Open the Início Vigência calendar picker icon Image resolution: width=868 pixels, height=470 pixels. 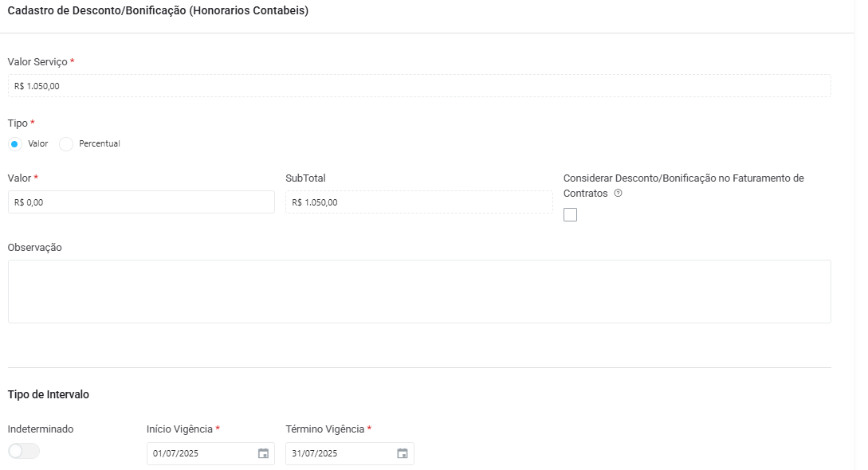pyautogui.click(x=264, y=453)
